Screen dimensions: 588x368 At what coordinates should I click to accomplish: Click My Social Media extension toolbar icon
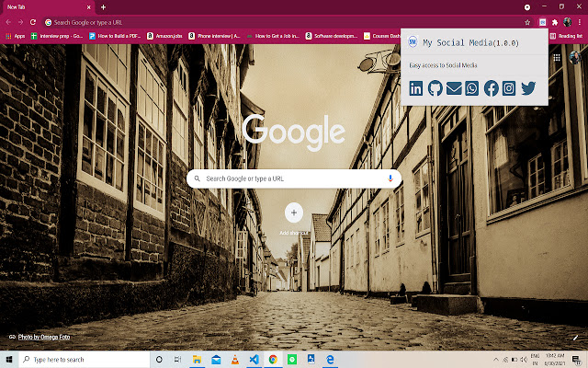(x=543, y=22)
